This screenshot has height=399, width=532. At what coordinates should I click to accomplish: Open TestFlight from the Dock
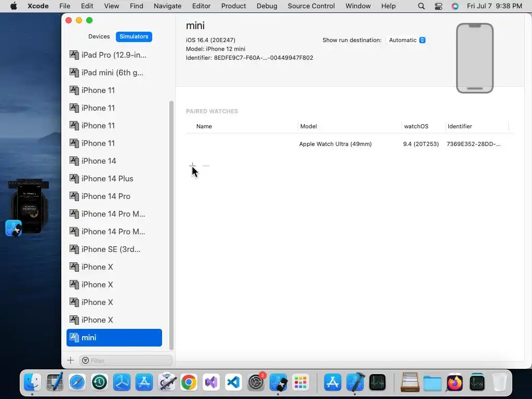click(x=122, y=382)
